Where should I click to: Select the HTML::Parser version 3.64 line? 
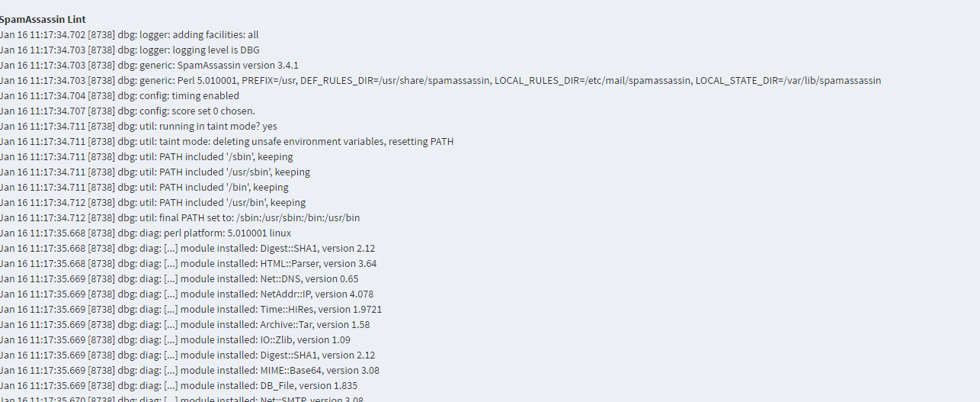(x=188, y=263)
